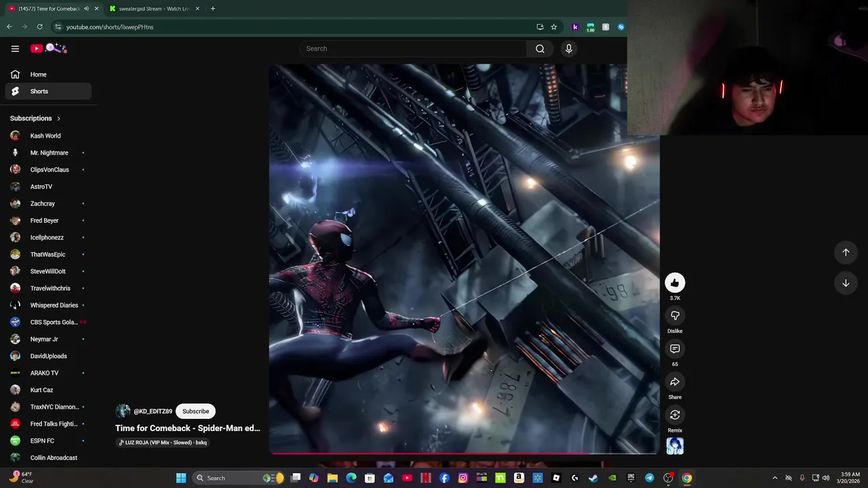Open SteveWillDoIt channel
This screenshot has height=488, width=868.
48,271
